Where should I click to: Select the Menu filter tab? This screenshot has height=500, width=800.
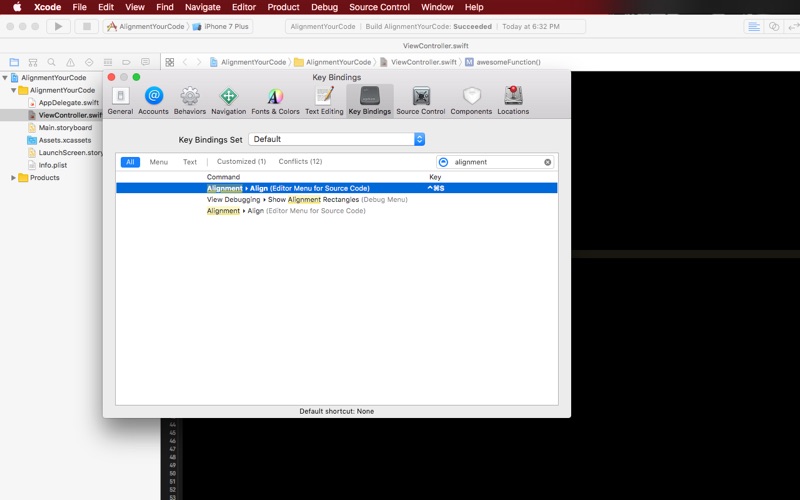(159, 162)
